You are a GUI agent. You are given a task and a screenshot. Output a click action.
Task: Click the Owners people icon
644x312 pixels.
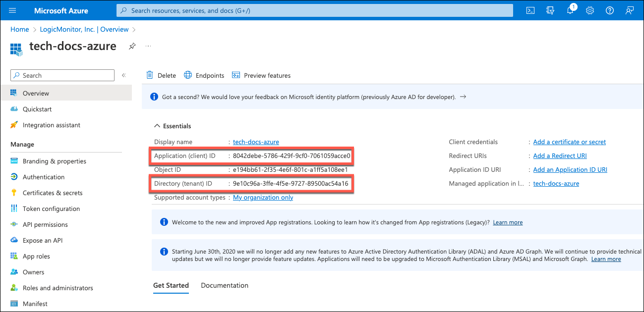[14, 272]
